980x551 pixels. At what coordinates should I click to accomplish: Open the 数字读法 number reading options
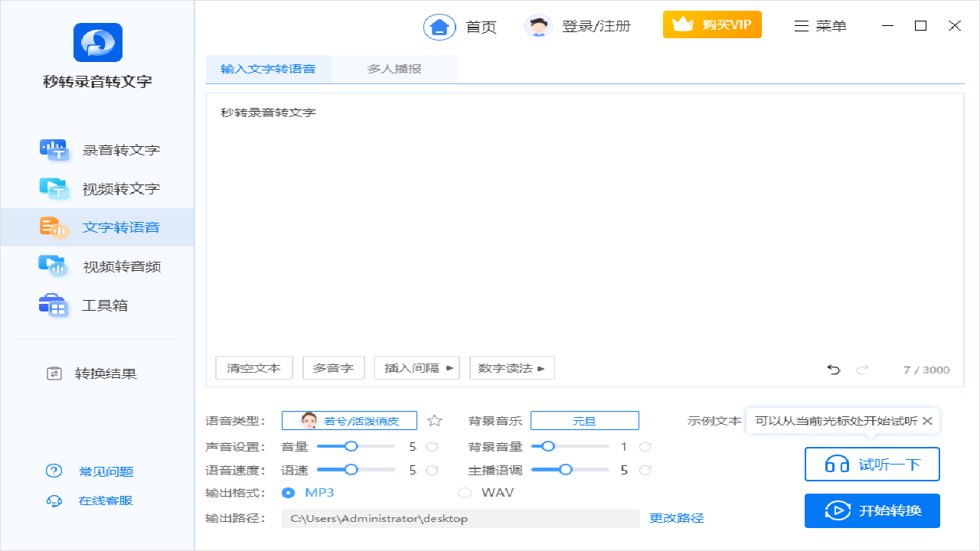point(511,367)
